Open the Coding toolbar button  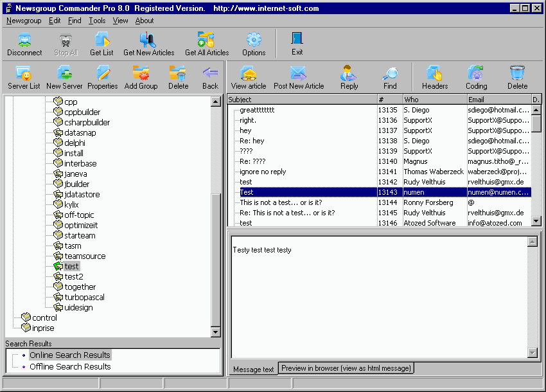(x=476, y=78)
